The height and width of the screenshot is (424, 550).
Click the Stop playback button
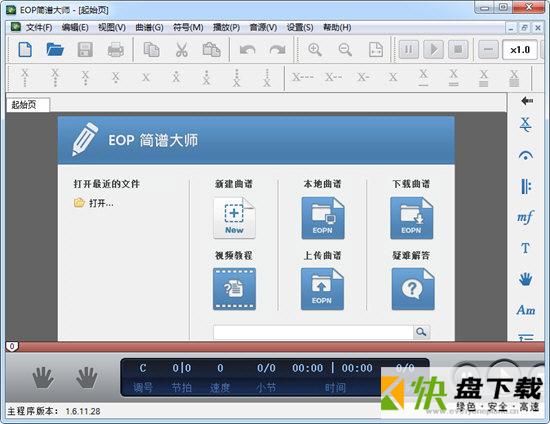click(x=458, y=49)
